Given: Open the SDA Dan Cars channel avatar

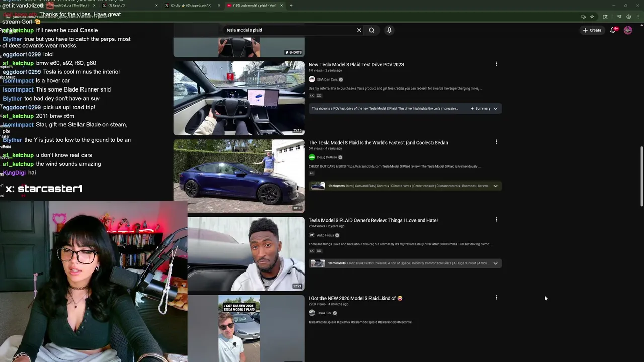Looking at the screenshot, I should coord(312,79).
